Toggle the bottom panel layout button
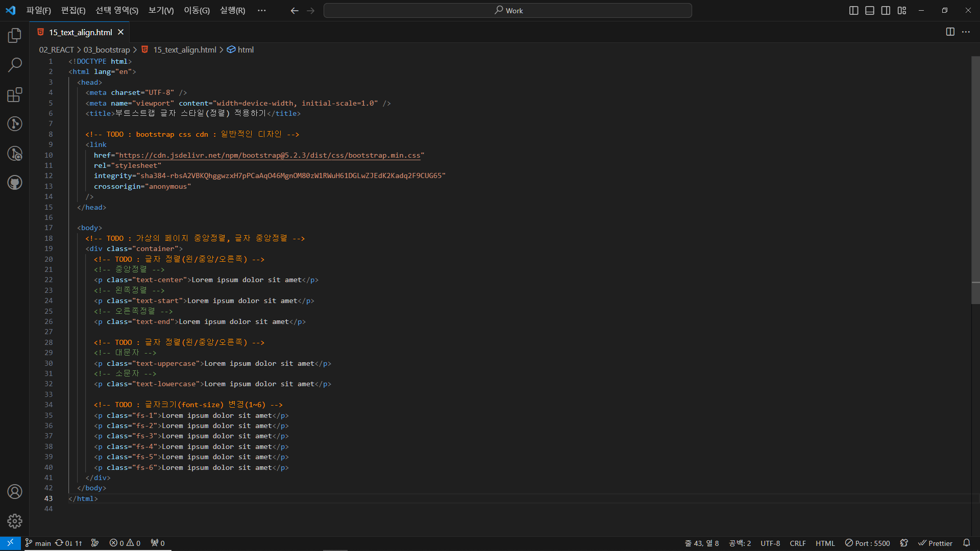This screenshot has width=980, height=551. 870,11
